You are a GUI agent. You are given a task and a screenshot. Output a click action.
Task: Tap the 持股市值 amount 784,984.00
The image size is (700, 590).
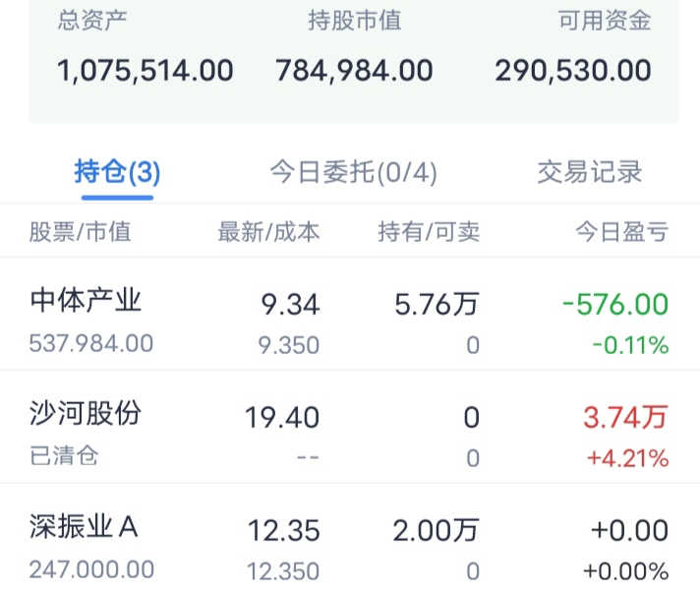tap(354, 71)
